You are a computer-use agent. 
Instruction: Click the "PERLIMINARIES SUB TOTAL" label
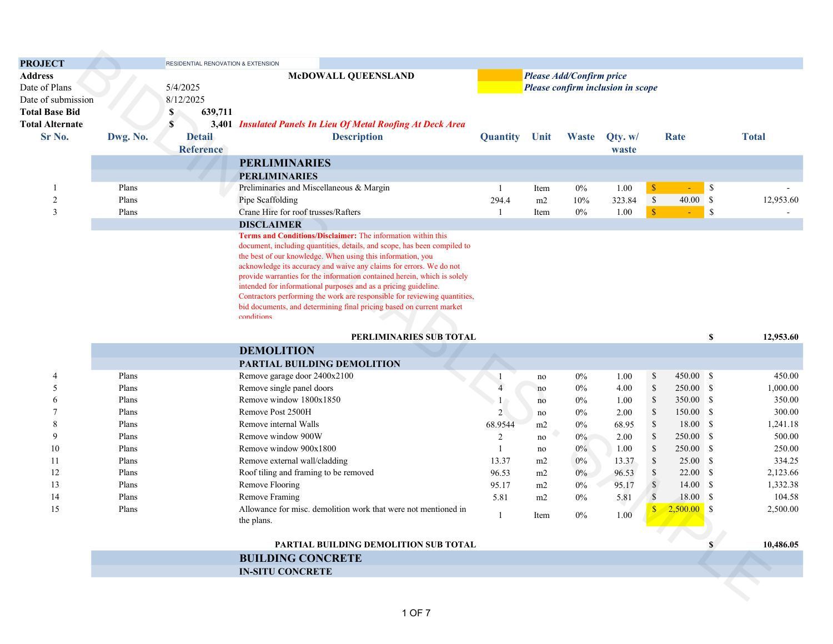(x=414, y=337)
